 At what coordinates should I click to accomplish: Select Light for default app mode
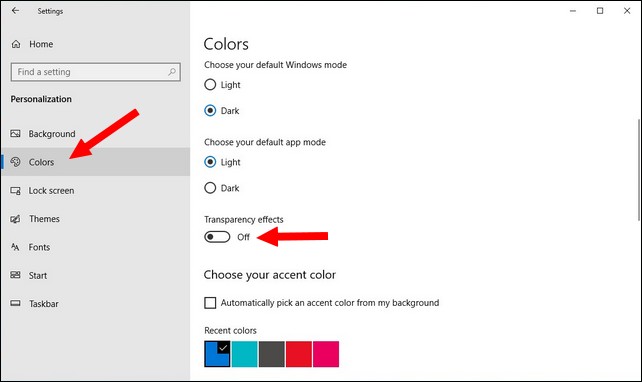(x=210, y=162)
